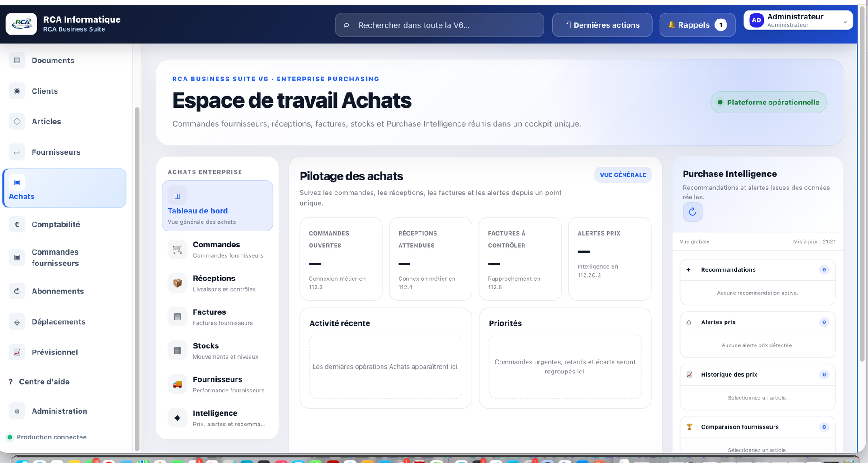Click the Mis à jour : 21:21 text
This screenshot has width=868, height=463.
coord(814,242)
